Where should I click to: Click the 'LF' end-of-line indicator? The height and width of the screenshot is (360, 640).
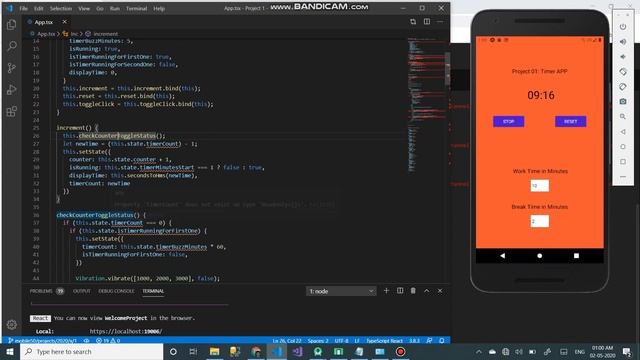coord(357,340)
